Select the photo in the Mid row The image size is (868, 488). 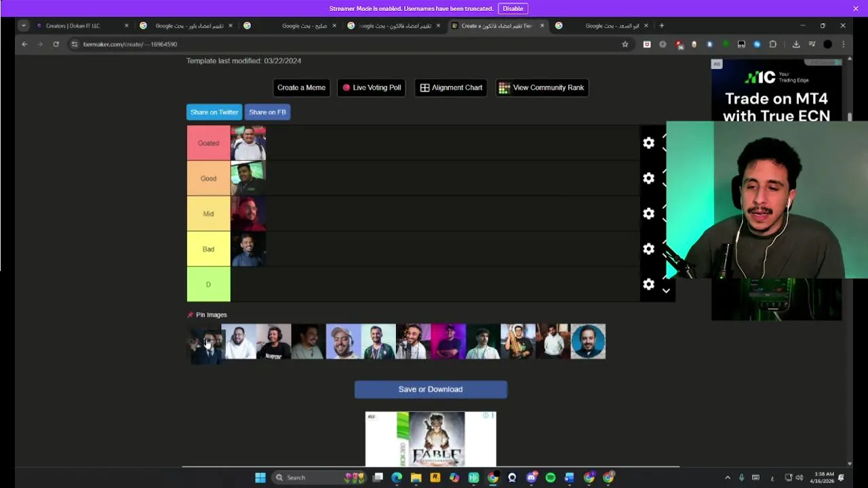click(x=248, y=213)
